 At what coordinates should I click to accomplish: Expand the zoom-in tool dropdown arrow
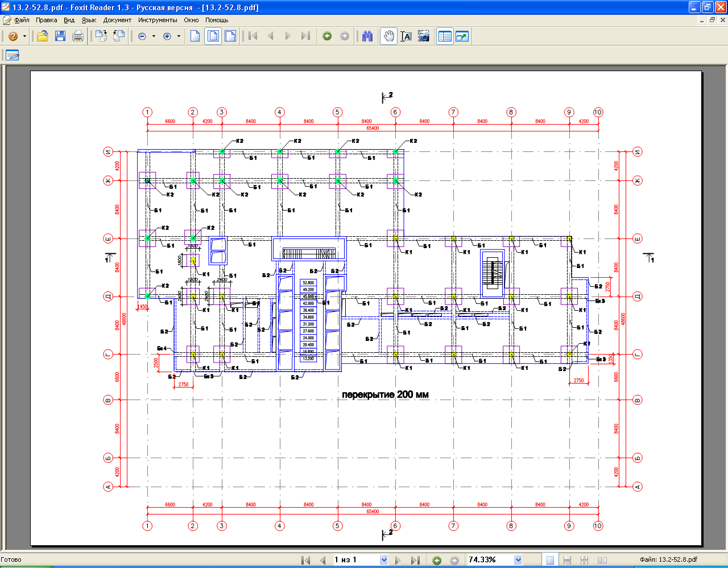click(x=179, y=36)
